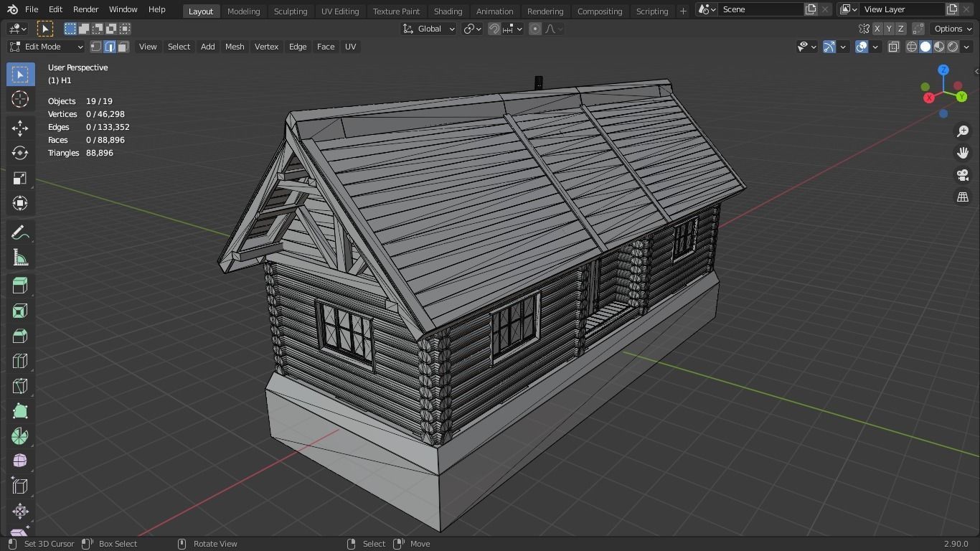The height and width of the screenshot is (551, 980).
Task: Click the pan view hand icon
Action: tap(963, 153)
